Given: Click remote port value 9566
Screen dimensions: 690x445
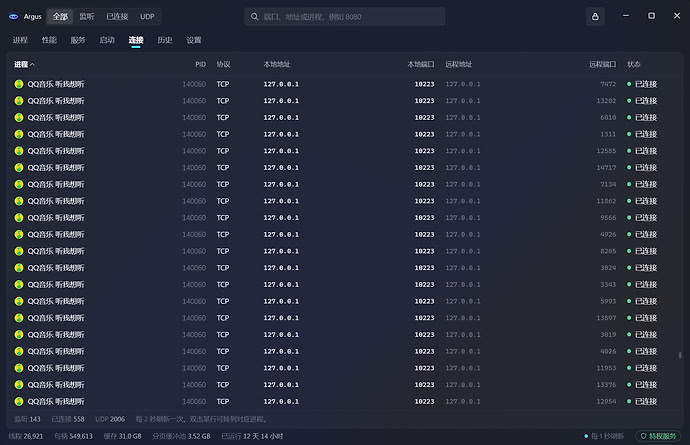Looking at the screenshot, I should tap(608, 218).
